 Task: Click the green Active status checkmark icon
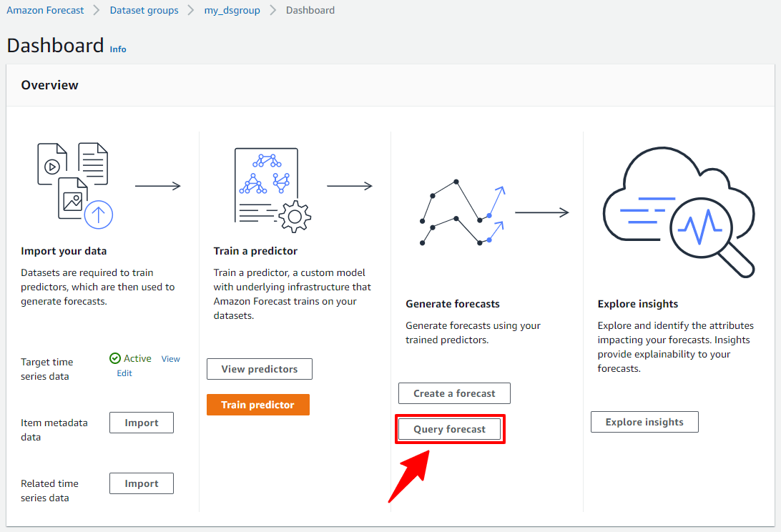pyautogui.click(x=114, y=358)
